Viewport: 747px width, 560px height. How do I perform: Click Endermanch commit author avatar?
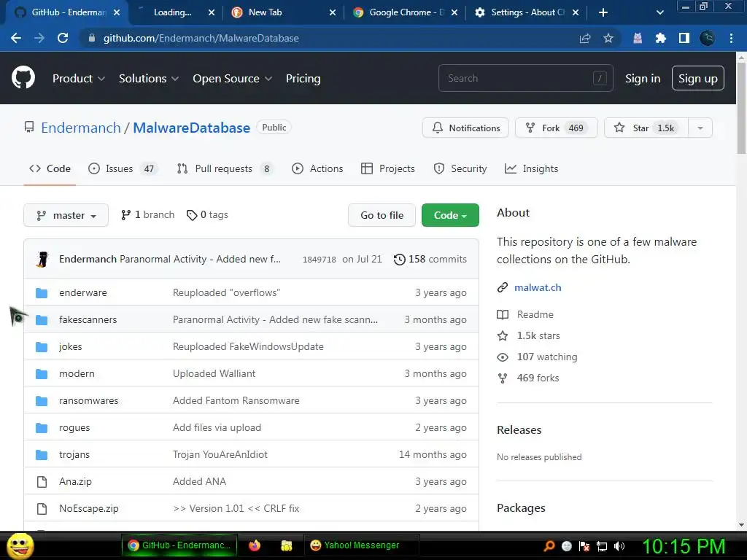pyautogui.click(x=43, y=259)
